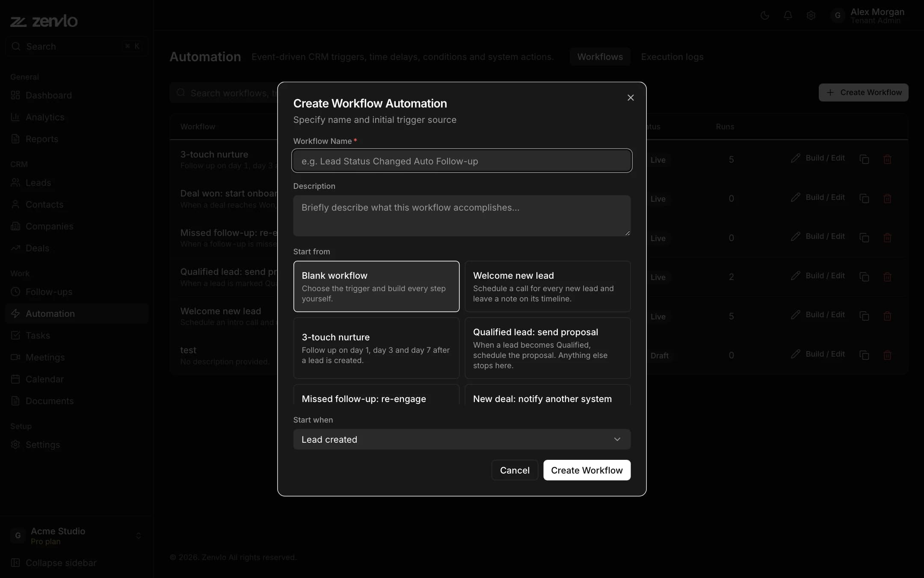Click the Documents file icon in sidebar
Screen dimensions: 924x578
(15, 401)
